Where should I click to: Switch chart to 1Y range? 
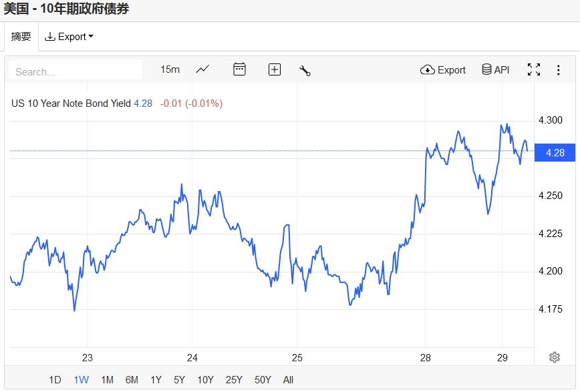tap(156, 380)
